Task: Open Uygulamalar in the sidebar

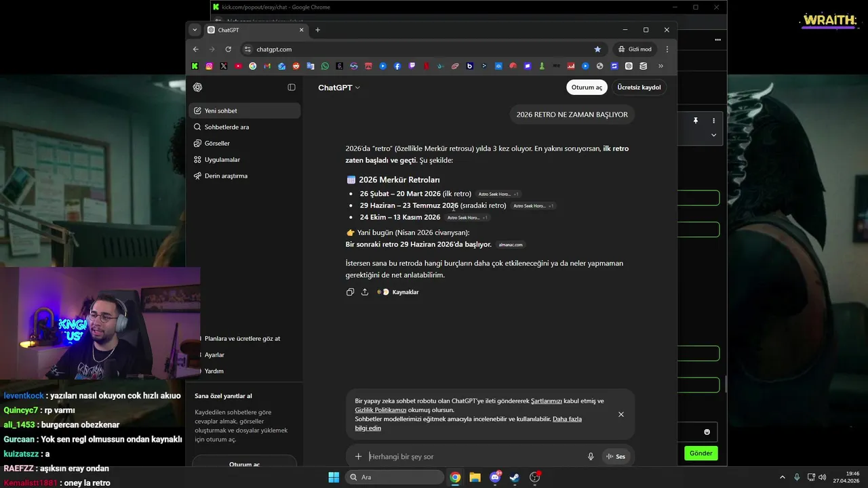Action: [x=244, y=159]
